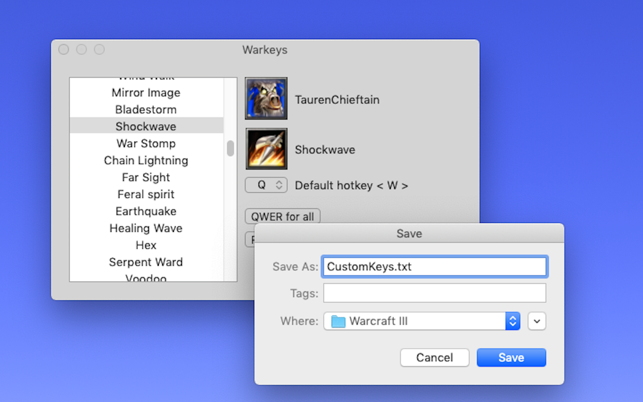
Task: Close the Warkeys window
Action: pos(64,49)
